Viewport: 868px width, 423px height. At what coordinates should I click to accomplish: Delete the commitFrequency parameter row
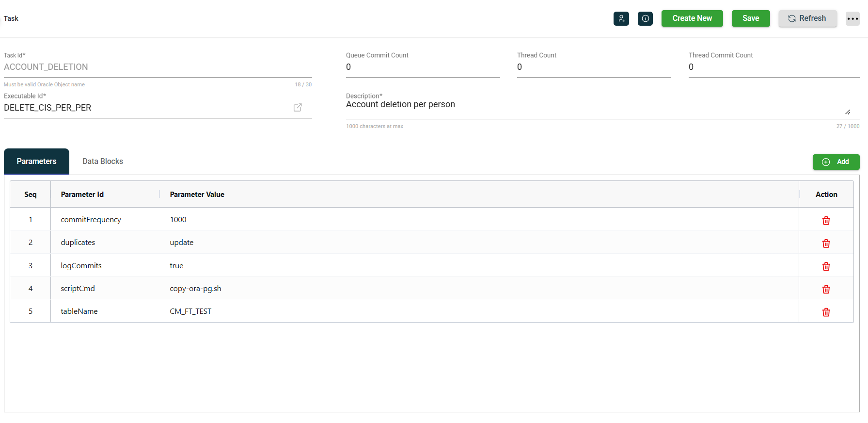826,221
